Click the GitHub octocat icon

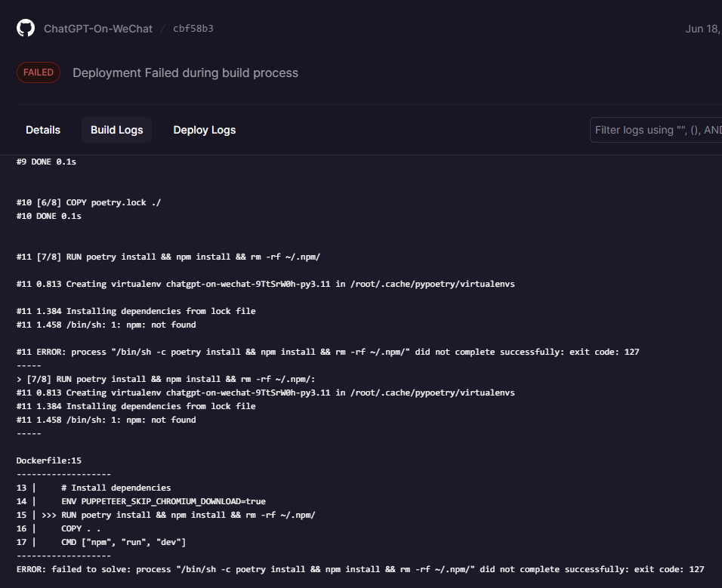coord(23,28)
